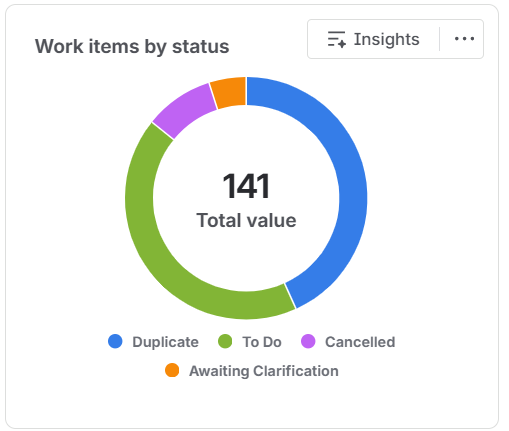Click the Awaiting Clarification legend label
Screen dimensions: 509x431
264,371
